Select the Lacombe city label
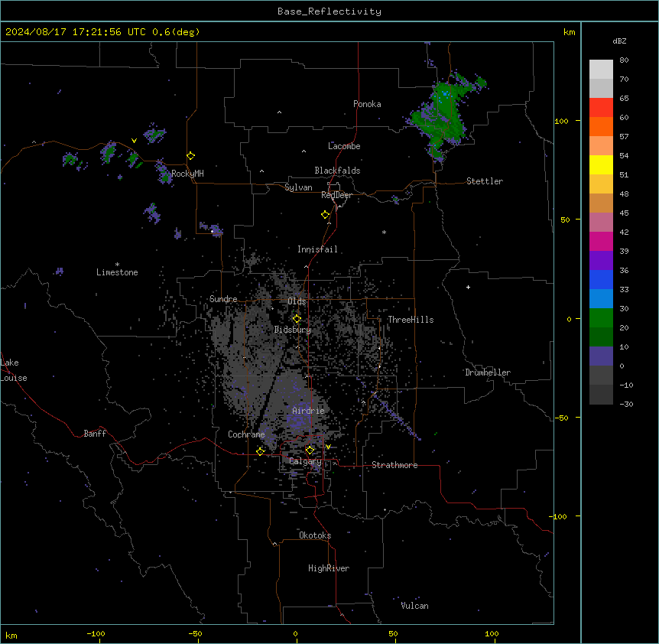The height and width of the screenshot is (644, 659). pos(344,146)
